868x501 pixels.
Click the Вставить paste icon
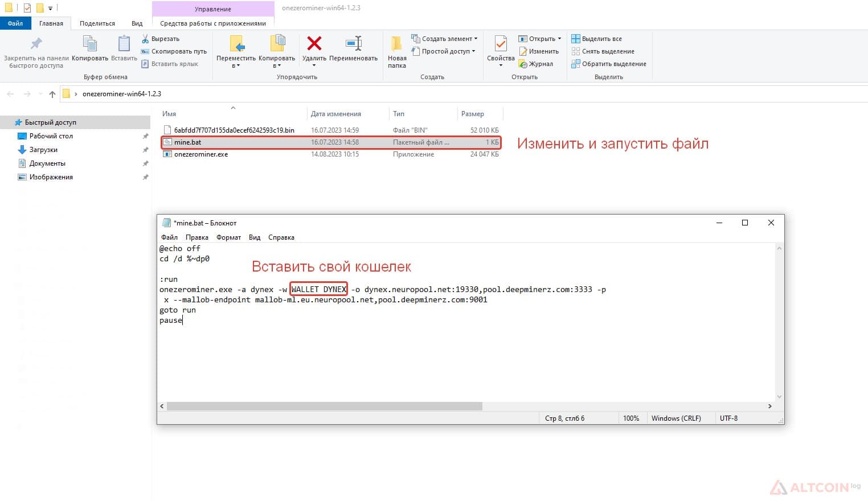124,48
